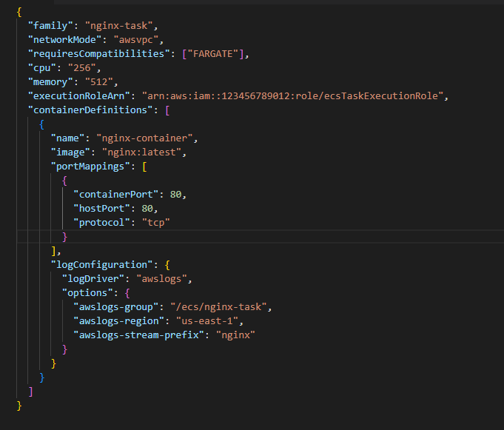The image size is (504, 430).
Task: Click the "awslogs-region" key
Action: point(118,321)
